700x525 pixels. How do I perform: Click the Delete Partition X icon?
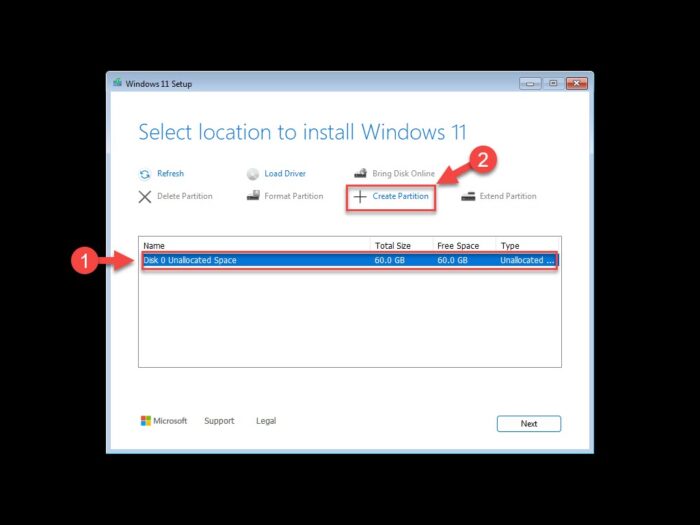click(x=145, y=196)
